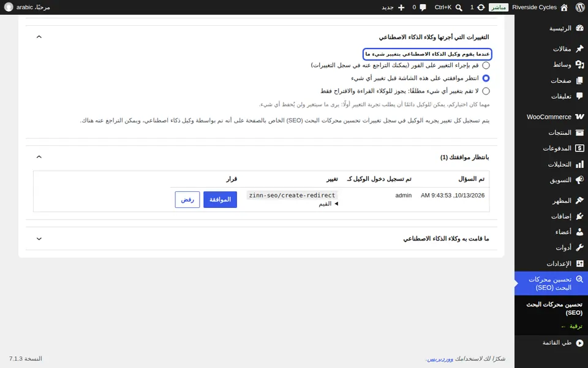Screen dimensions: 588x368
Task: Select radio 'لا تقم بتغيير أي شيء مطلقًا'
Action: pos(486,91)
